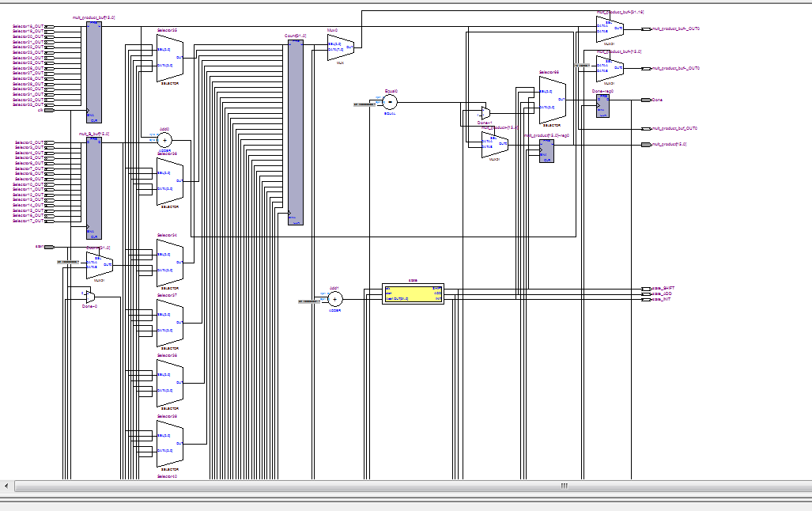Select the Done~reg0 register block
Image resolution: width=812 pixels, height=511 pixels.
(602, 106)
